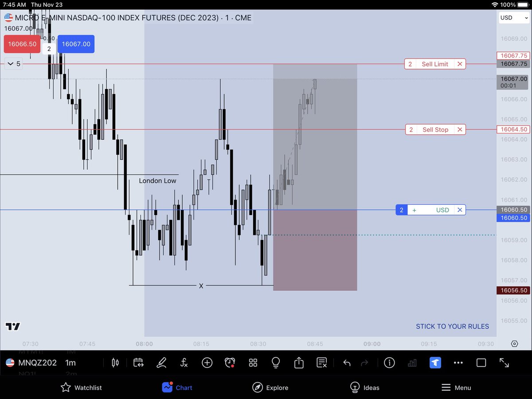Open chart settings hexagon icon
The width and height of the screenshot is (532, 399).
coord(514,344)
